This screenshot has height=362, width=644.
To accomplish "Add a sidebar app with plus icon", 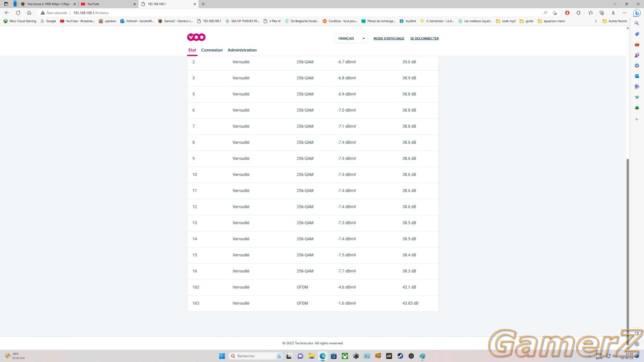I will pos(636,119).
